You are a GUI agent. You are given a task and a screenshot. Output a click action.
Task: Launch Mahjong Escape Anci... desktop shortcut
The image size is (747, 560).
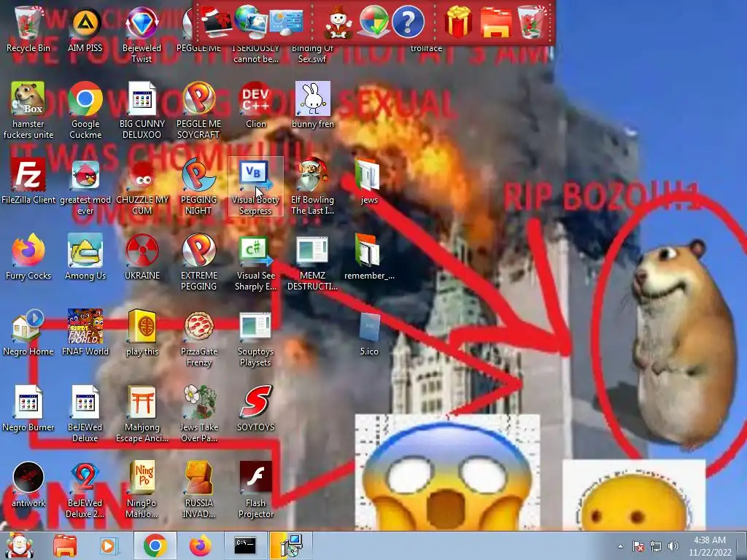pos(142,414)
